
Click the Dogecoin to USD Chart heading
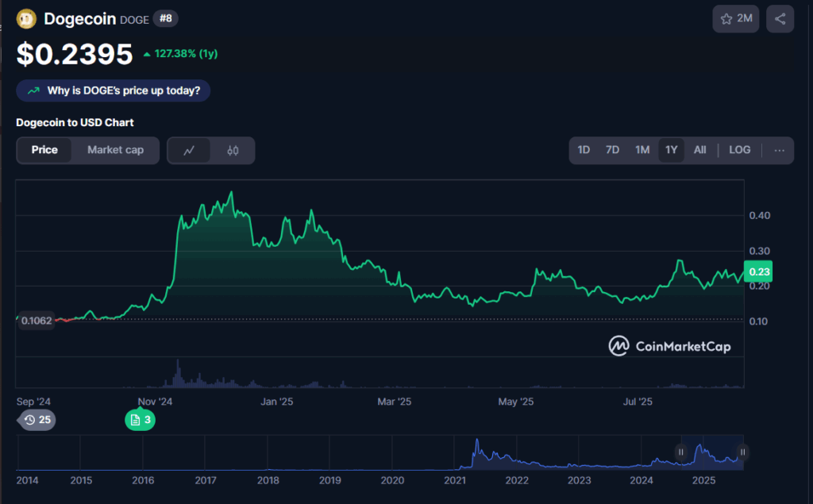[75, 122]
